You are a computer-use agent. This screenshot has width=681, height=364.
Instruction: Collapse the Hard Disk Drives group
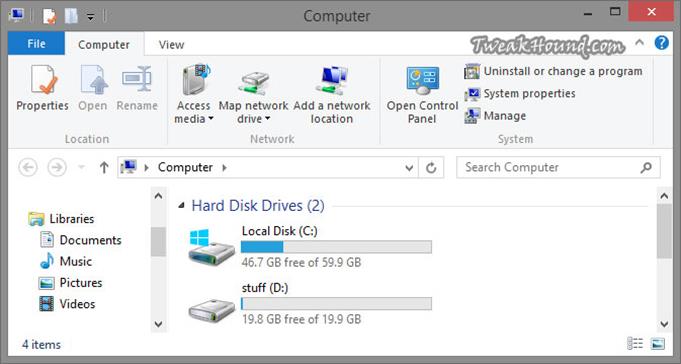tap(182, 205)
